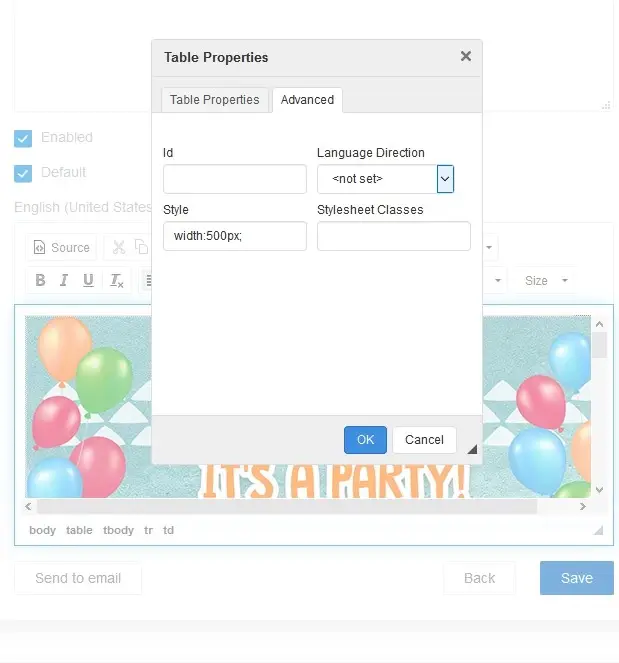Uncheck the Enabled checkbox
The image size is (619, 663).
pyautogui.click(x=23, y=138)
